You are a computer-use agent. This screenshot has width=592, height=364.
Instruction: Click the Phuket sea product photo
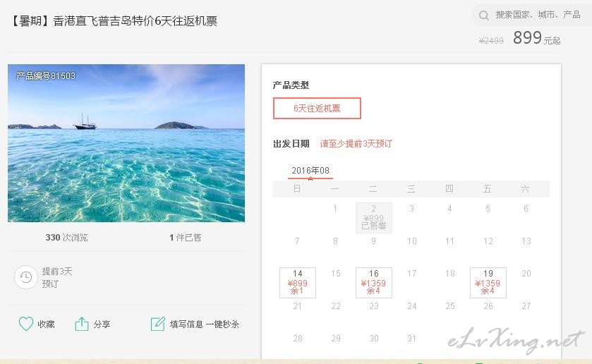coord(126,143)
